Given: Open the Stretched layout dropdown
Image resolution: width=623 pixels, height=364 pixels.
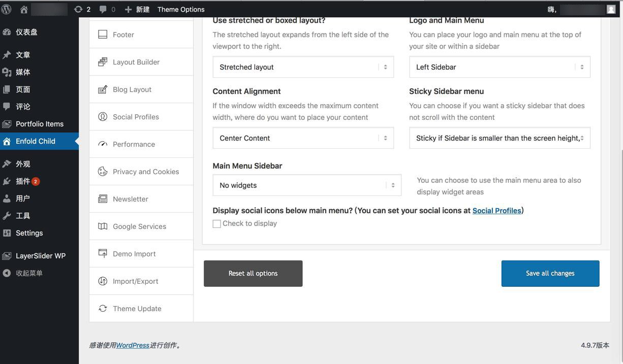Looking at the screenshot, I should [303, 67].
